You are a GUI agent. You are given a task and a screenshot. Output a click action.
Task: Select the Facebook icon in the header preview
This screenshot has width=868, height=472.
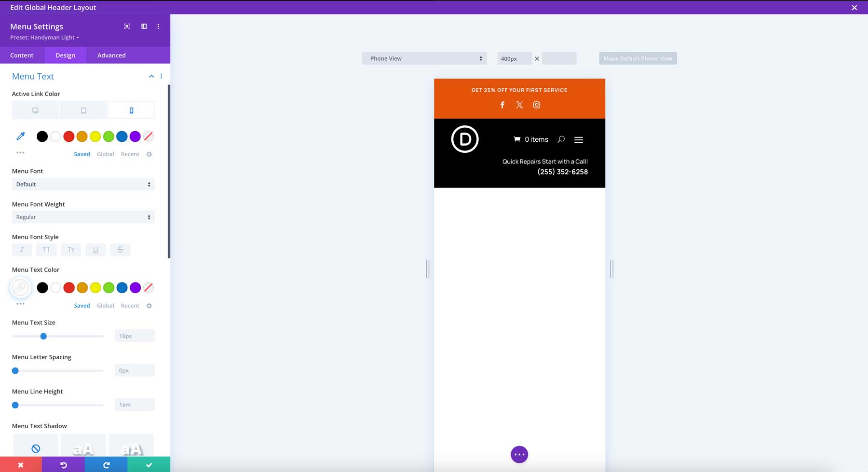click(x=502, y=105)
